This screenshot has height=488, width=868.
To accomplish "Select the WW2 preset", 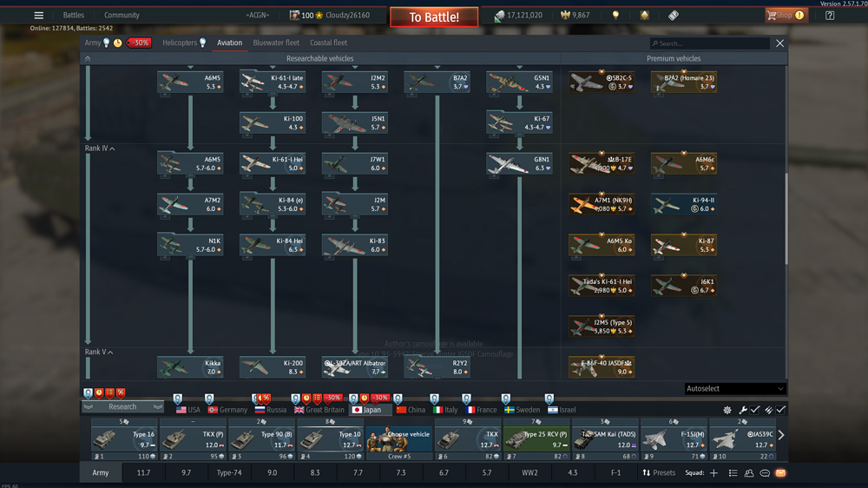I will pyautogui.click(x=529, y=473).
